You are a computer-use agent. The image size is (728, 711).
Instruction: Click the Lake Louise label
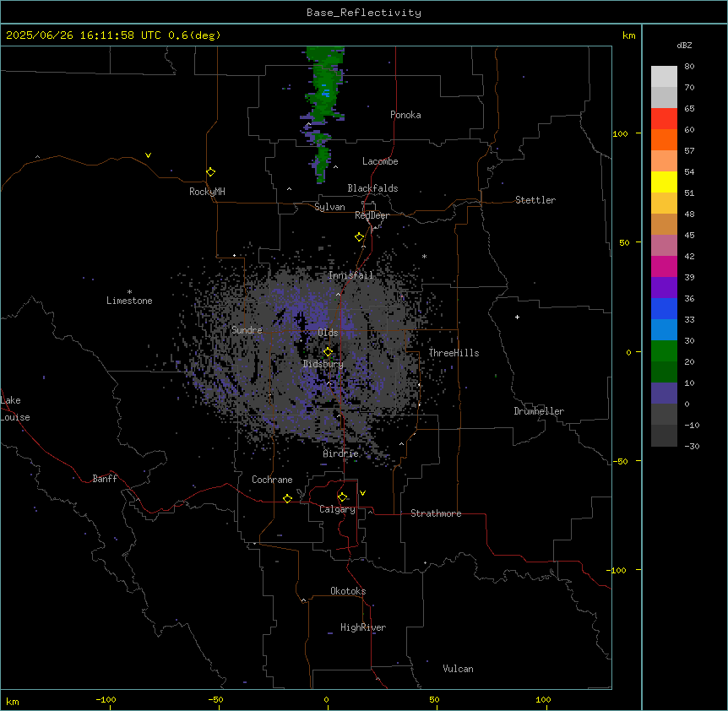click(15, 409)
